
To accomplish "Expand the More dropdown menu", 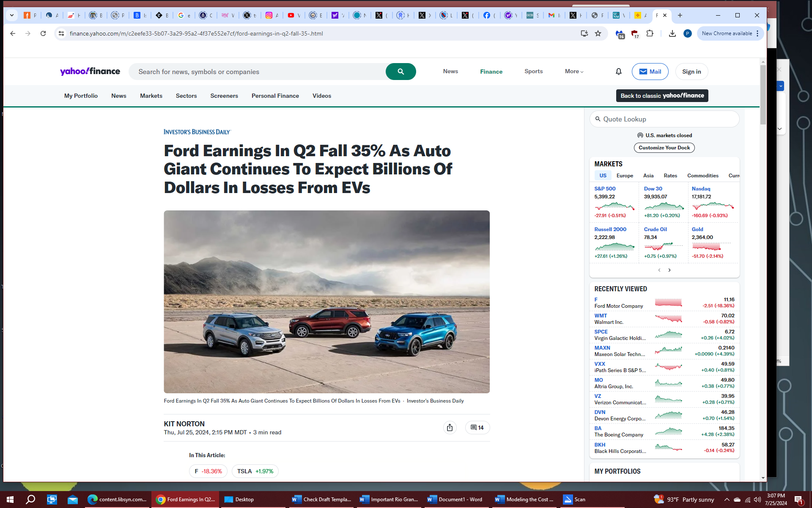I will pos(574,72).
